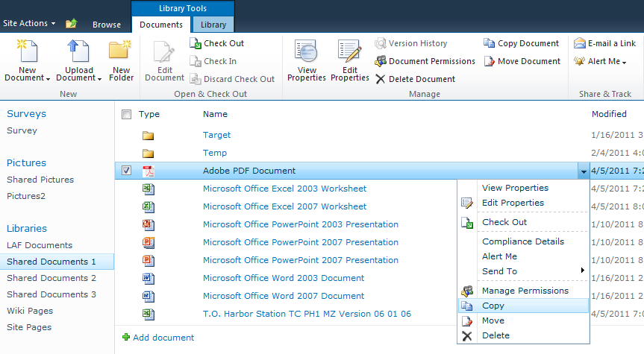
Task: Expand the Upload Document dropdown arrow
Action: [x=99, y=79]
